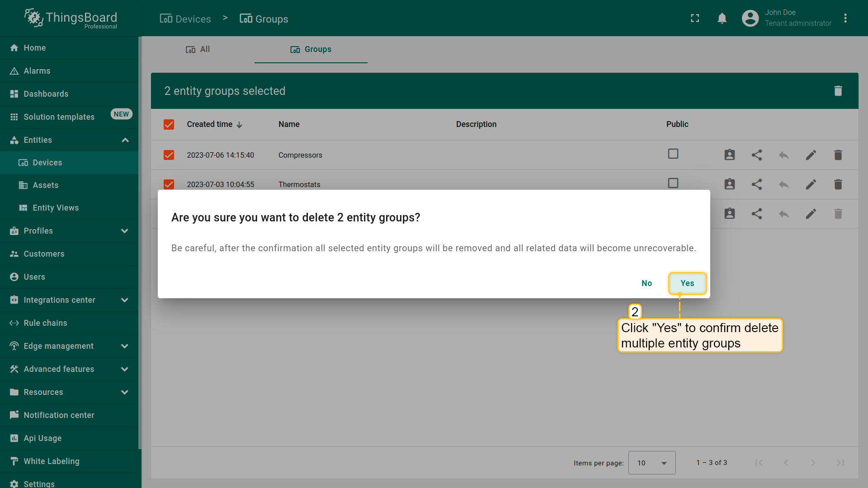This screenshot has width=868, height=488.
Task: Switch to the All devices tab
Action: 198,49
